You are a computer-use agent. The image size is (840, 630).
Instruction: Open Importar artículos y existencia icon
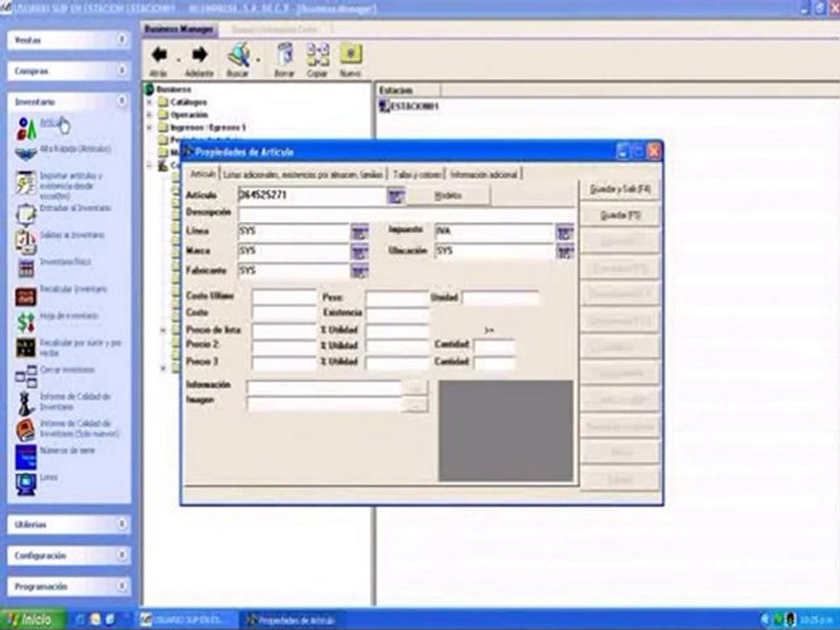tap(25, 183)
